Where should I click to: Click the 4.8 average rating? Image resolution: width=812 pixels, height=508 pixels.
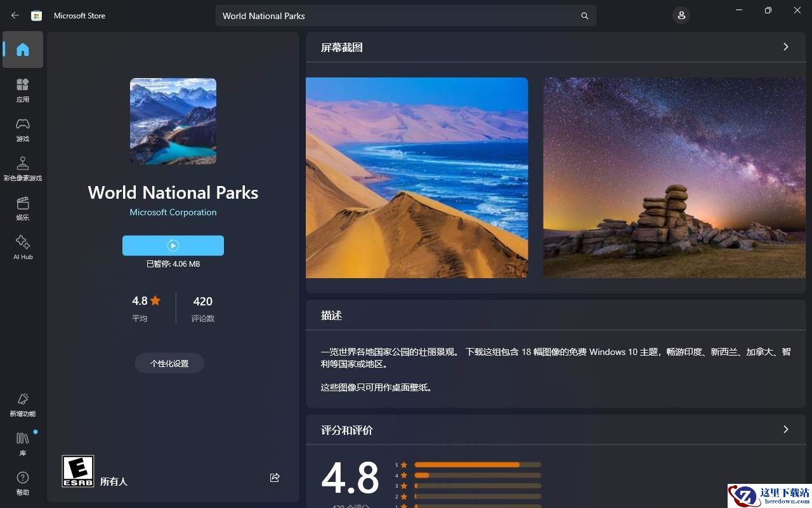pyautogui.click(x=147, y=301)
